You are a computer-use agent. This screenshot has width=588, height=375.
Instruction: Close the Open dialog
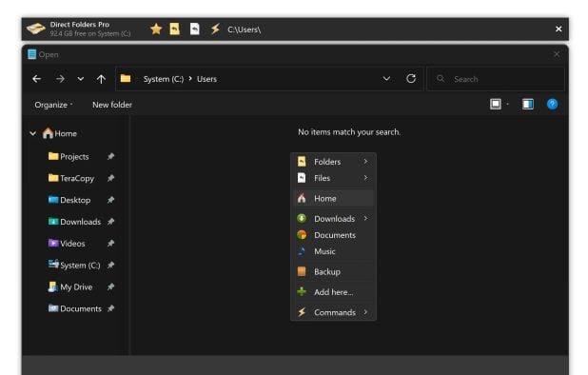click(x=557, y=55)
